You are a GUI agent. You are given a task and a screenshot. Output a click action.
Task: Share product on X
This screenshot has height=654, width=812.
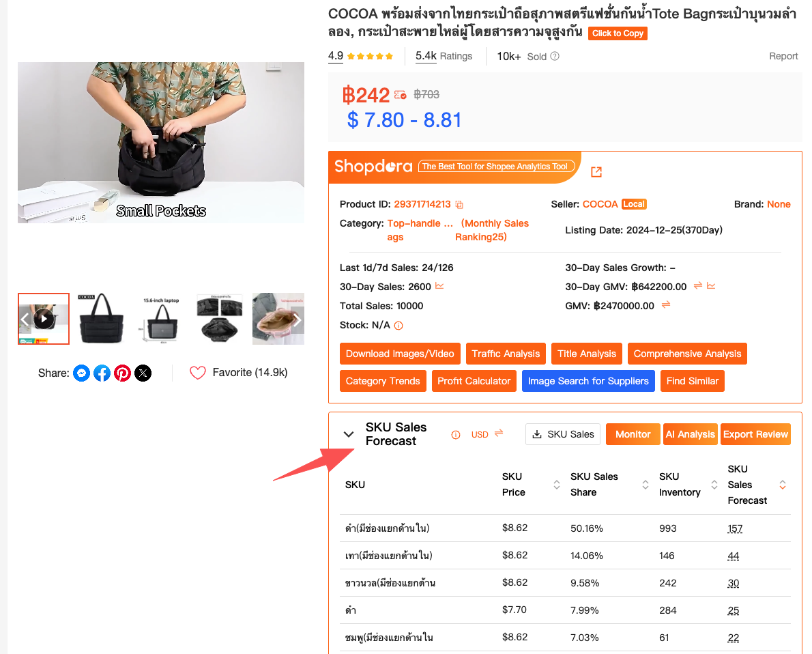click(143, 373)
